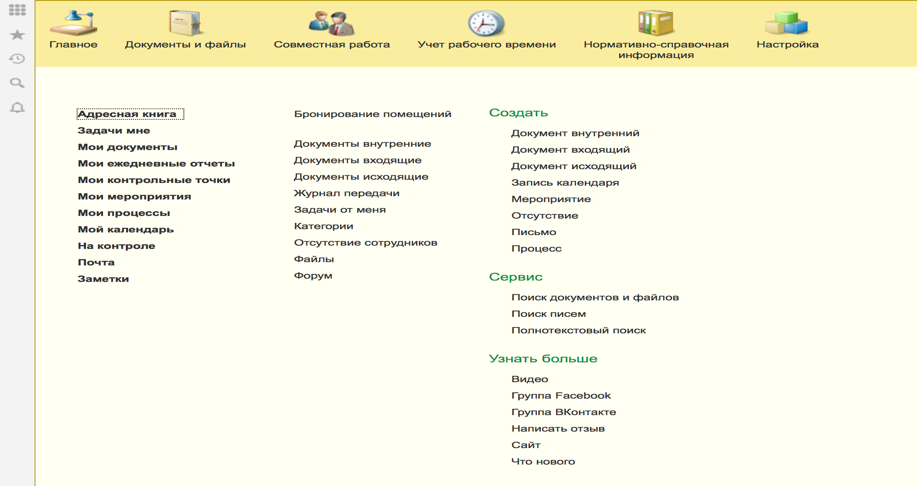Click the Создать group heading
Image resolution: width=917 pixels, height=486 pixels.
(518, 113)
